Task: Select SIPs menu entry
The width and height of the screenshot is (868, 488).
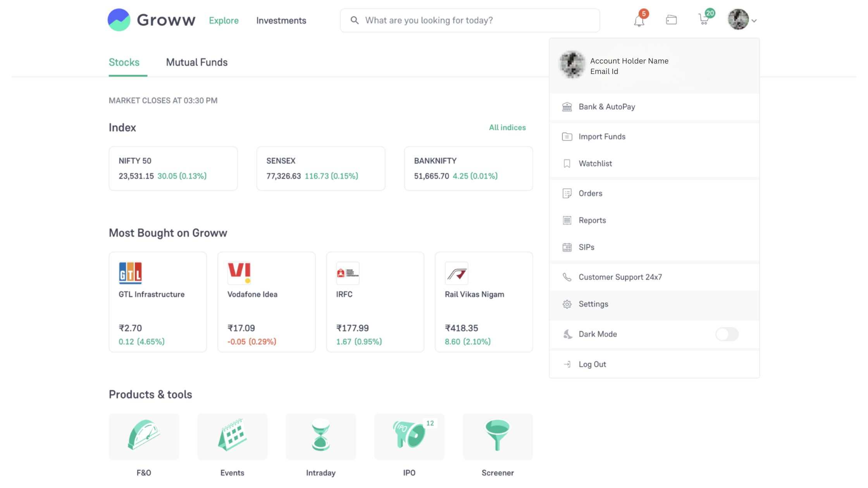Action: coord(654,247)
